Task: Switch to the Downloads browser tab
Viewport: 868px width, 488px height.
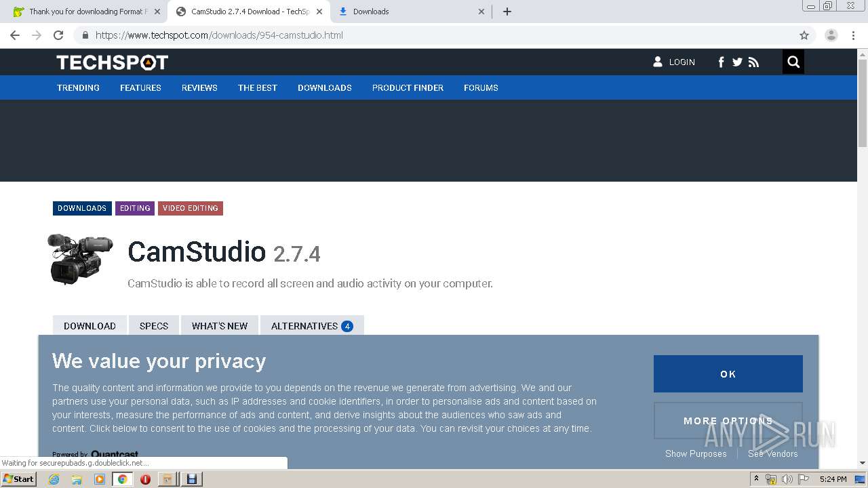Action: 411,12
